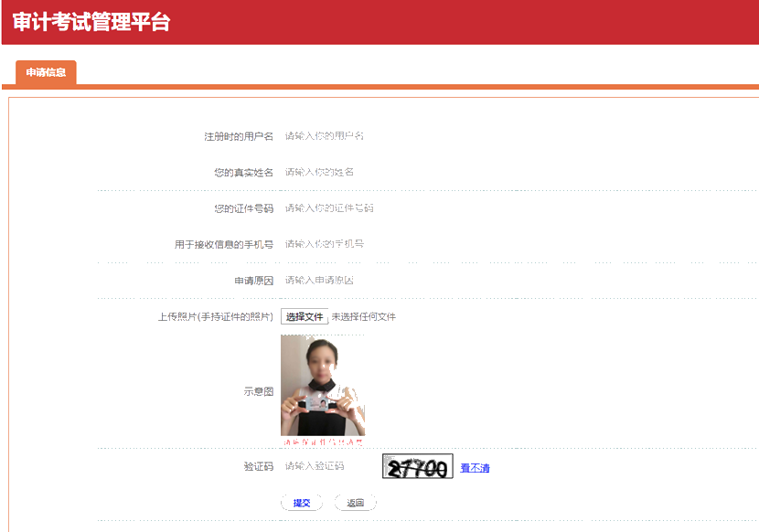Click the 上传照片(手持证件的照片) label

(217, 317)
